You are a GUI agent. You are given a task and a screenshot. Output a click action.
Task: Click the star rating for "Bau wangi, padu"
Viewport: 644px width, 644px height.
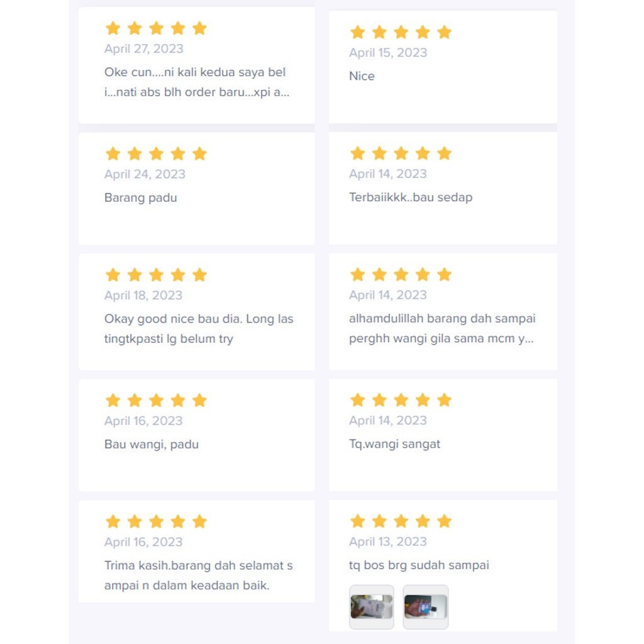click(156, 401)
